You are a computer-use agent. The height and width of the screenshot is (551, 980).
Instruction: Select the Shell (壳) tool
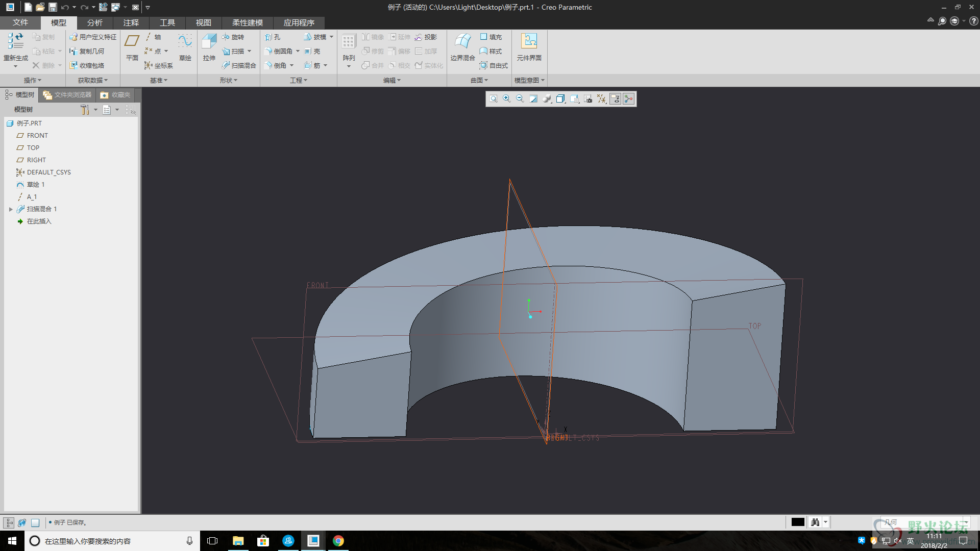(312, 51)
